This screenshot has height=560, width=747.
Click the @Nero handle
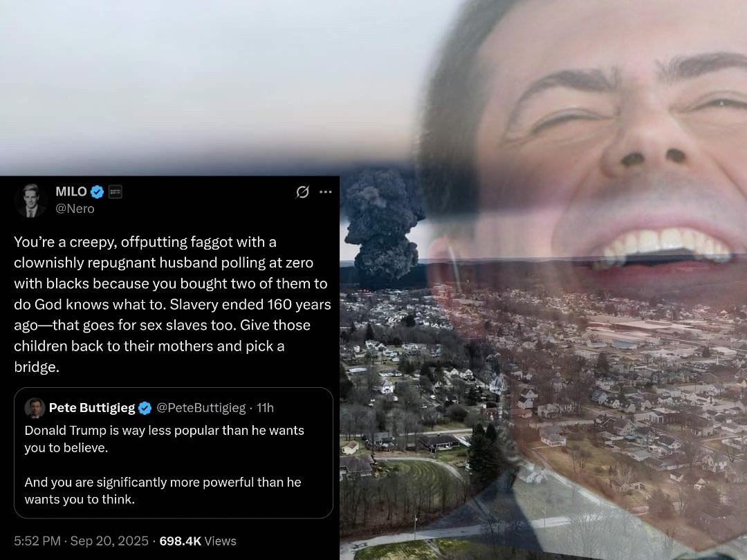click(75, 209)
